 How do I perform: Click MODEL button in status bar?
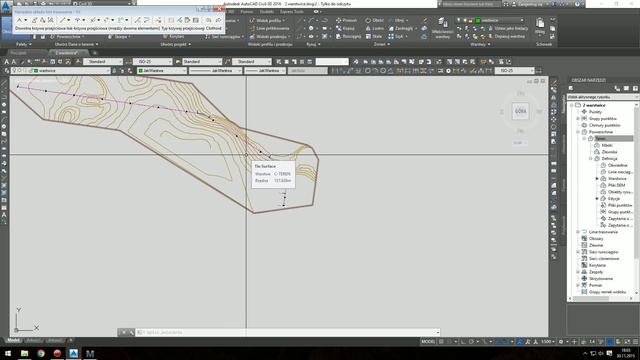428,342
